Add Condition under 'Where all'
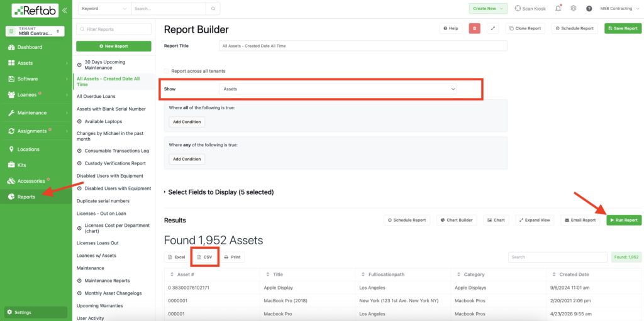Image resolution: width=644 pixels, height=321 pixels. coord(187,122)
